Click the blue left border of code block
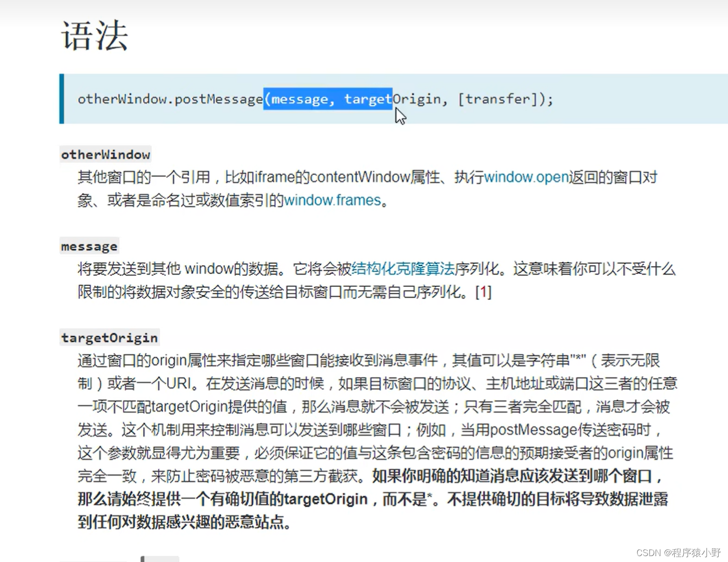The image size is (728, 562). 62,99
